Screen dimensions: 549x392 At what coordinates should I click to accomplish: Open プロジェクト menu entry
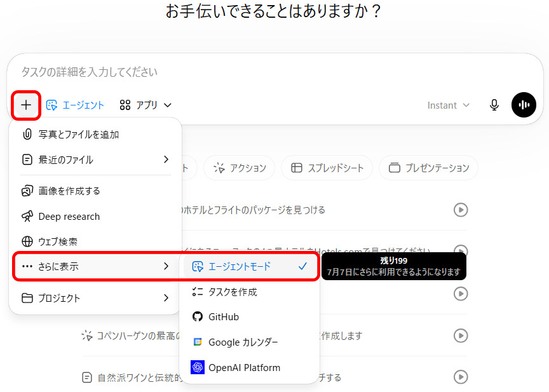click(x=95, y=298)
